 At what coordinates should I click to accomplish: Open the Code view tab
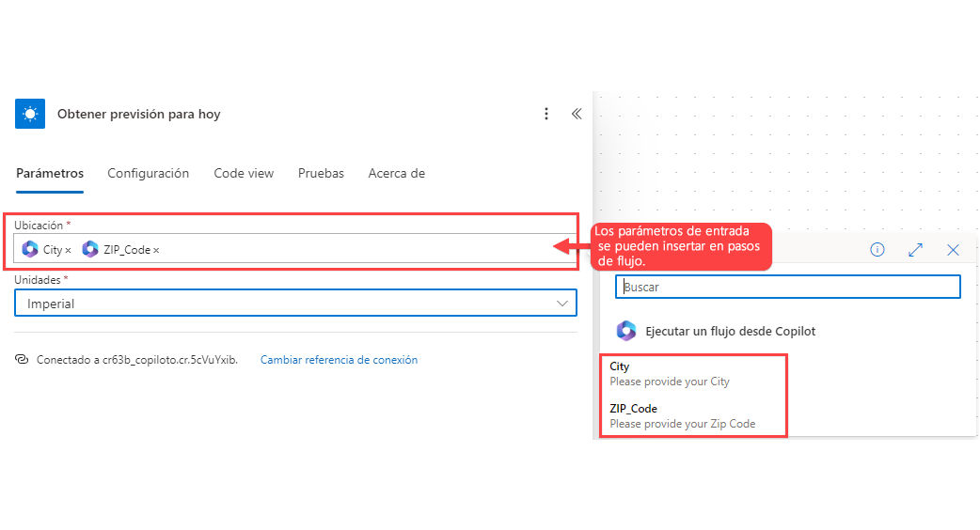pyautogui.click(x=244, y=174)
